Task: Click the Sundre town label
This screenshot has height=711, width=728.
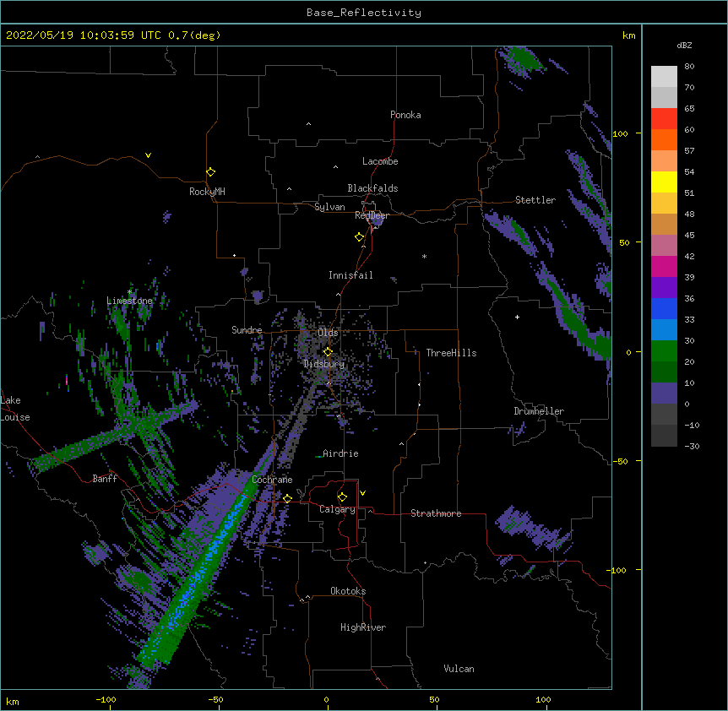Action: coord(247,330)
